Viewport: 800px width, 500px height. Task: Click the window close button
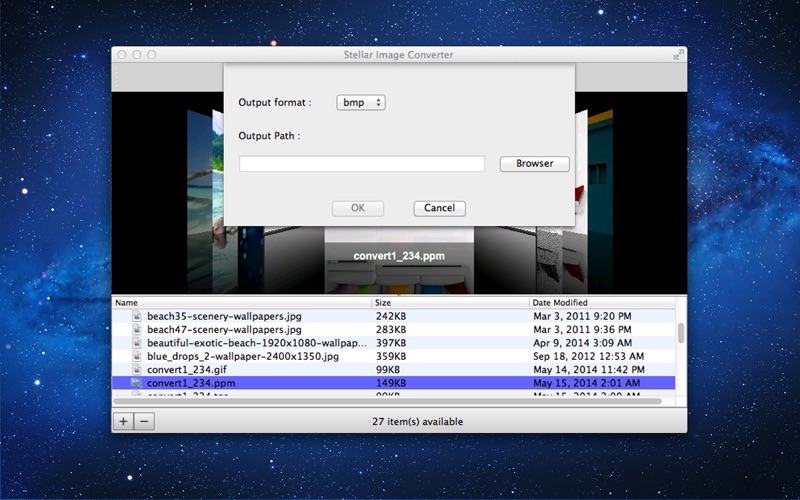[122, 55]
